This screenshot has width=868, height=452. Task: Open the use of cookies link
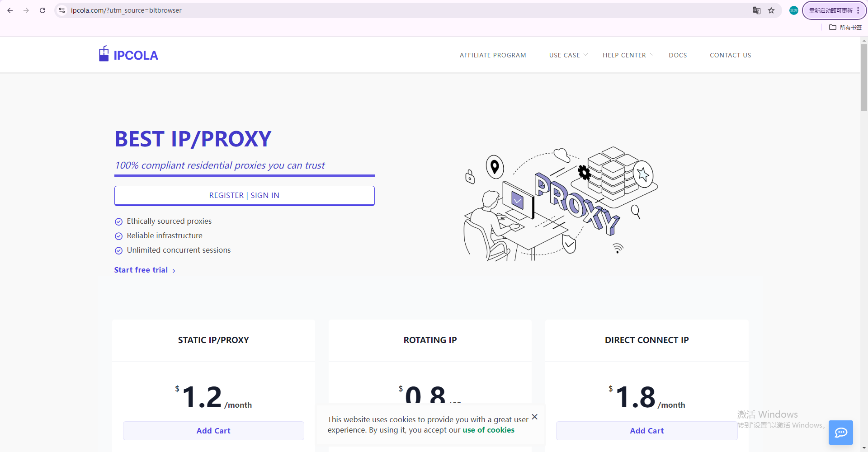[488, 430]
